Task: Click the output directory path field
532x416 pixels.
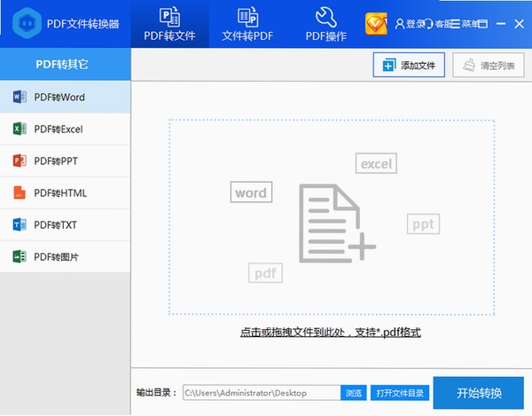Action: 262,393
